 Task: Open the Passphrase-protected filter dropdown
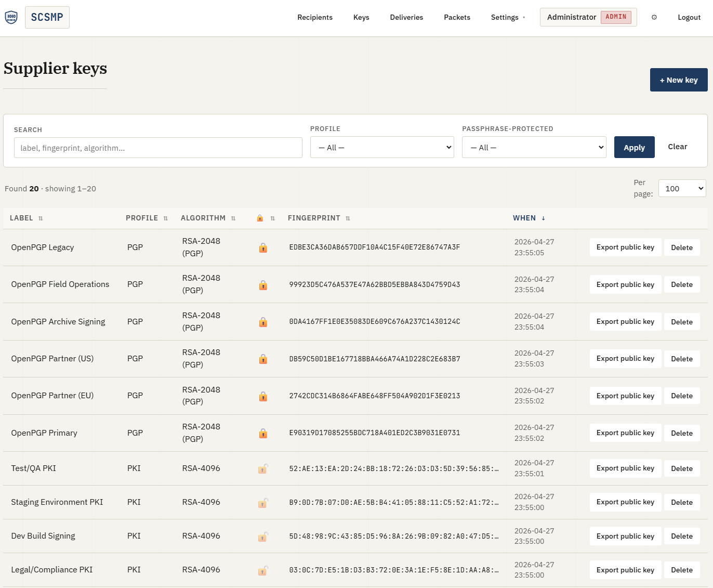coord(534,147)
